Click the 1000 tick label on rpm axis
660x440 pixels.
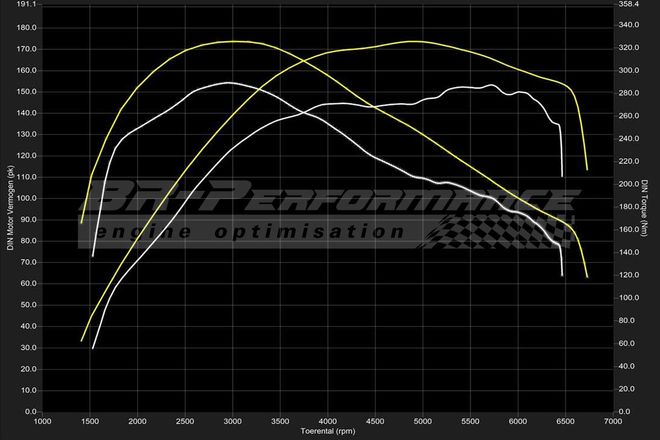click(43, 421)
